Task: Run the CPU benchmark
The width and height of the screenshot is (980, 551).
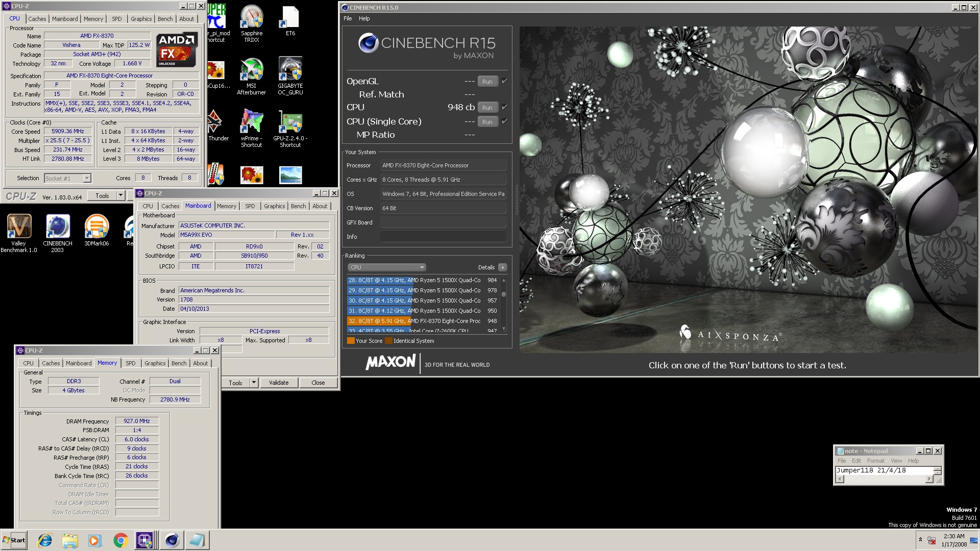Action: [487, 108]
